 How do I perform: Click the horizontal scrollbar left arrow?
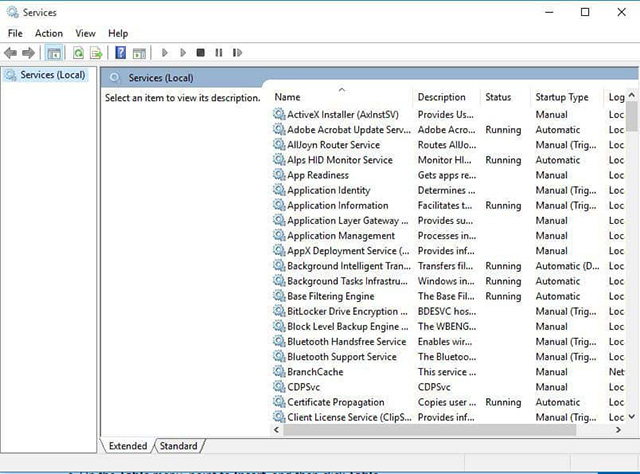pyautogui.click(x=277, y=429)
